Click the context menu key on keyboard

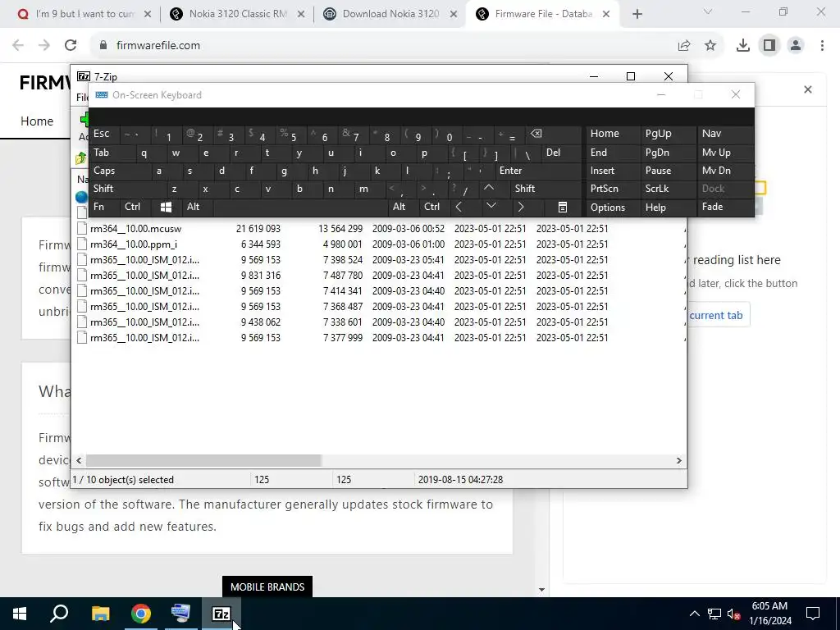[563, 207]
